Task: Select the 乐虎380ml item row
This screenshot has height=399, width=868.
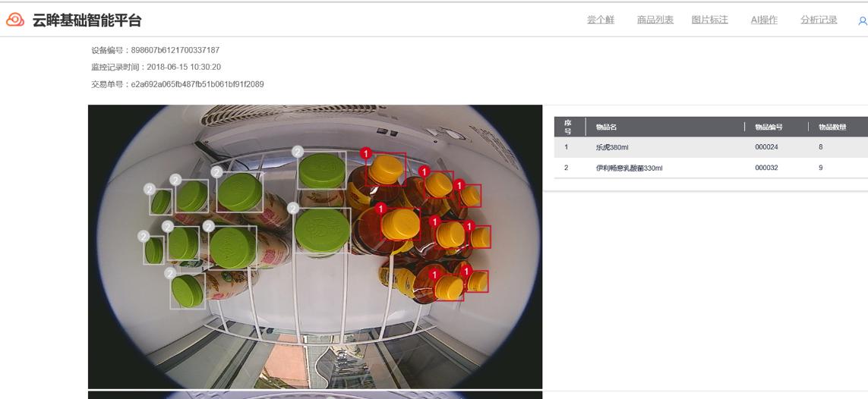Action: tap(711, 148)
